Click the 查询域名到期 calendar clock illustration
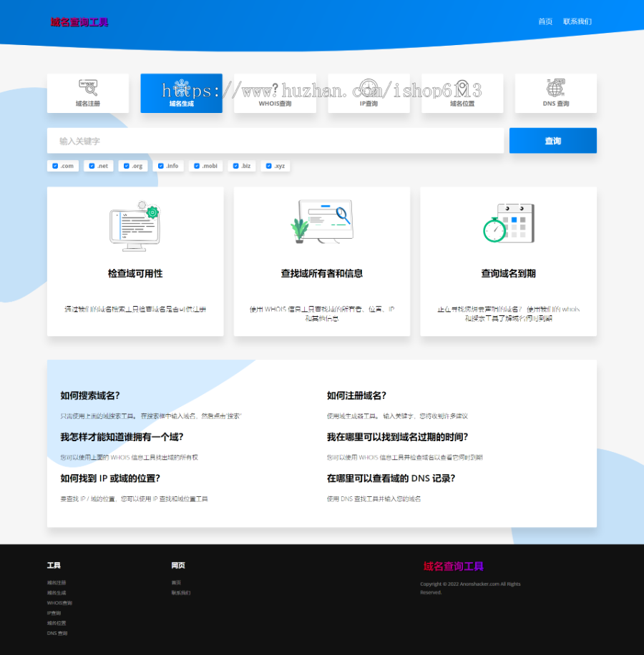The image size is (644, 655). coord(509,223)
